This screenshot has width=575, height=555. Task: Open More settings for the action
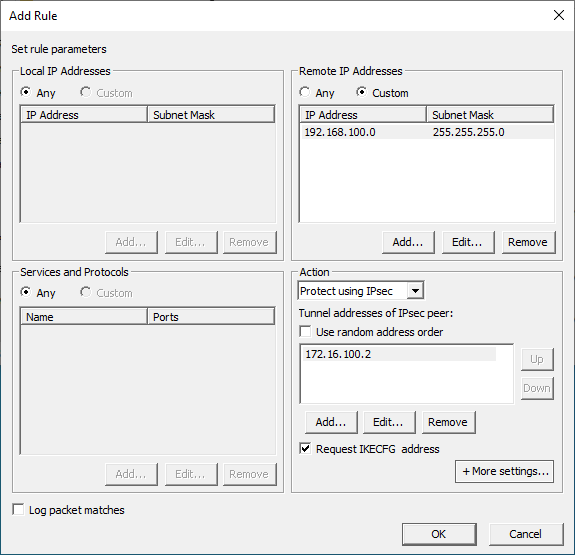505,471
